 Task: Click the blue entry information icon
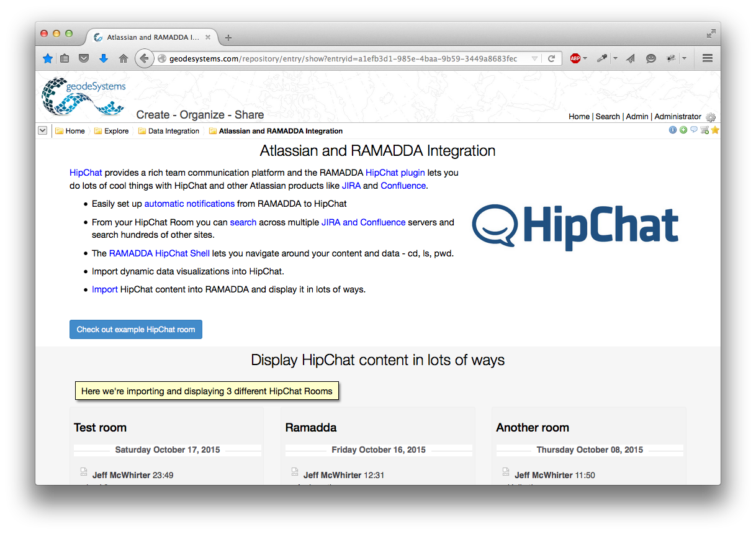pyautogui.click(x=673, y=130)
